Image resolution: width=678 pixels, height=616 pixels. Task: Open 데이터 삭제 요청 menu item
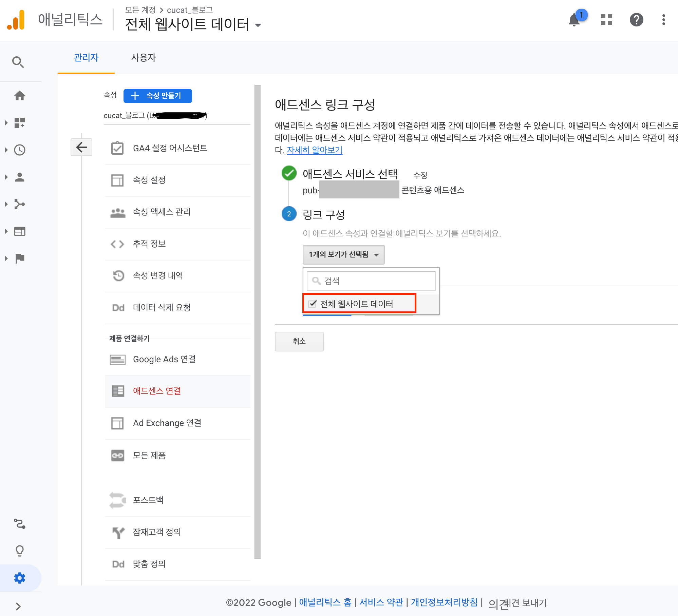click(x=178, y=308)
